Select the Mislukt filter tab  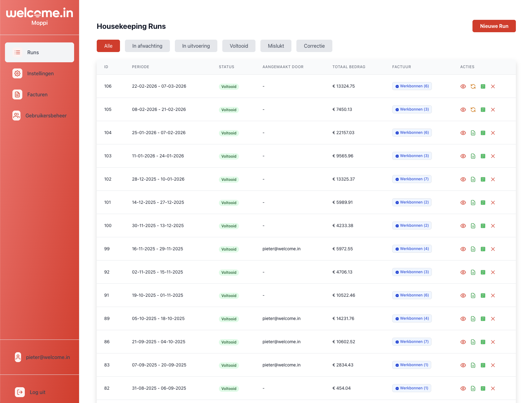[x=276, y=46]
